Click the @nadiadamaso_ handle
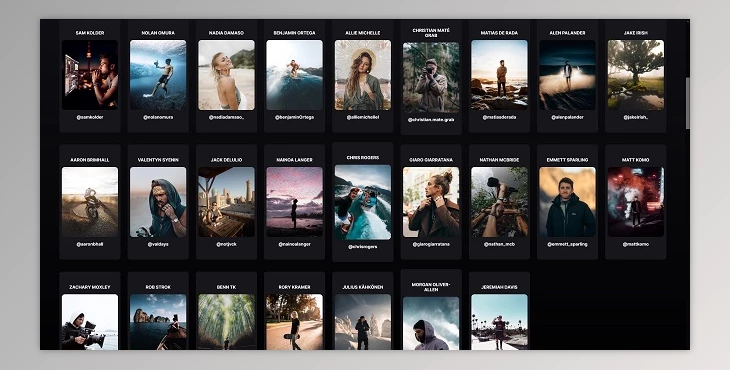Screen dimensions: 730x370 tap(226, 117)
